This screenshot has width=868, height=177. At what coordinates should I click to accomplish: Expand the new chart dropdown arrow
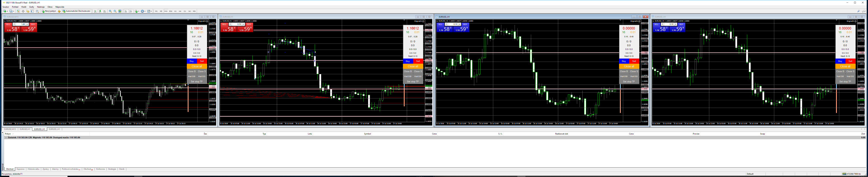point(7,11)
